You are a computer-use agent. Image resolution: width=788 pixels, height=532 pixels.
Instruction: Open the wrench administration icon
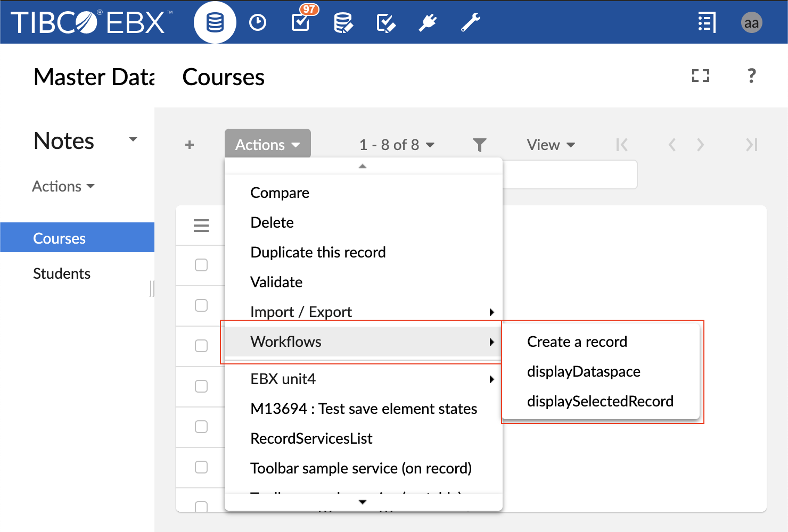click(x=470, y=23)
